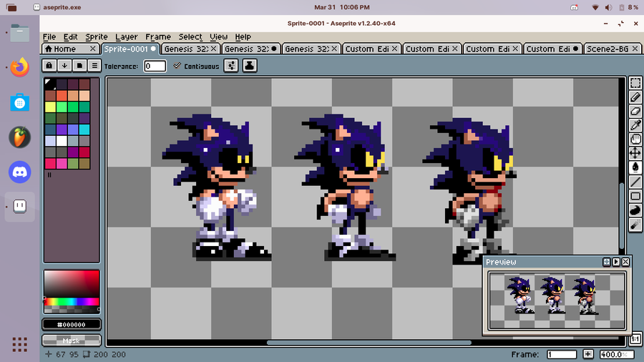Select the orange-red palette swatch
644x362 pixels.
pos(62,96)
